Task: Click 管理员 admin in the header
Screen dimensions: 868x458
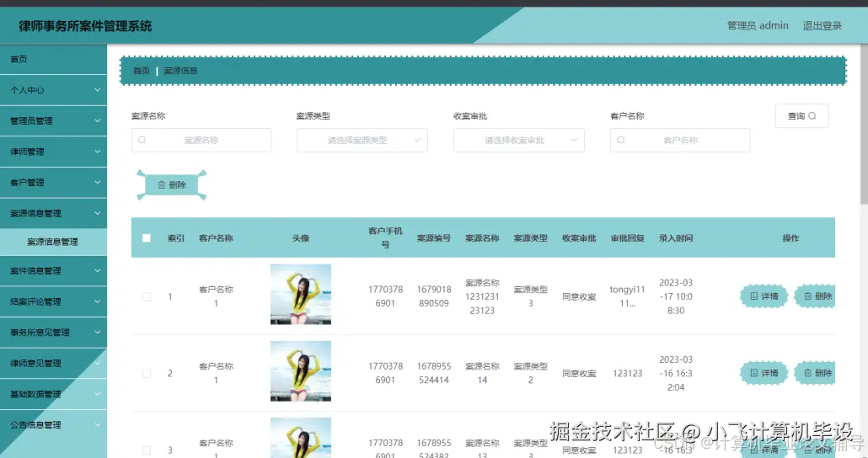Action: coord(758,25)
